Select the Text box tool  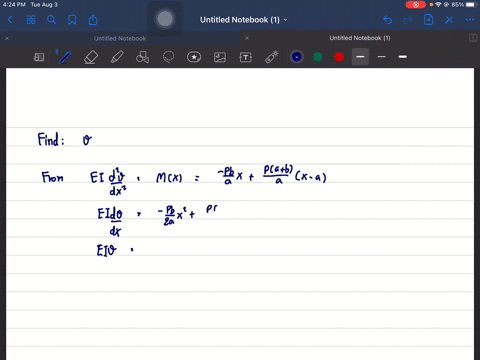[246, 57]
